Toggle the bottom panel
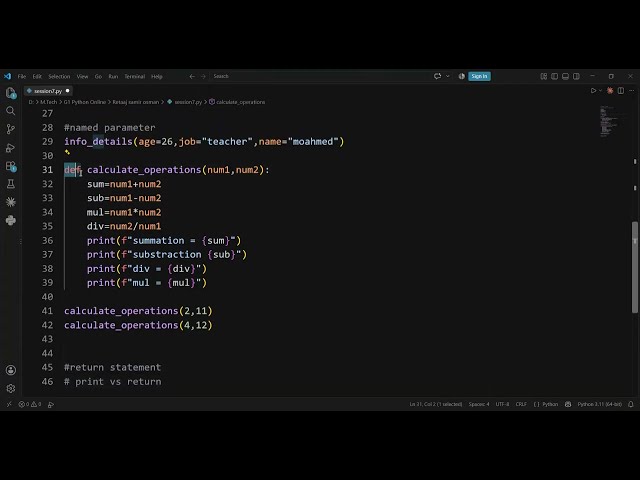 tap(565, 76)
